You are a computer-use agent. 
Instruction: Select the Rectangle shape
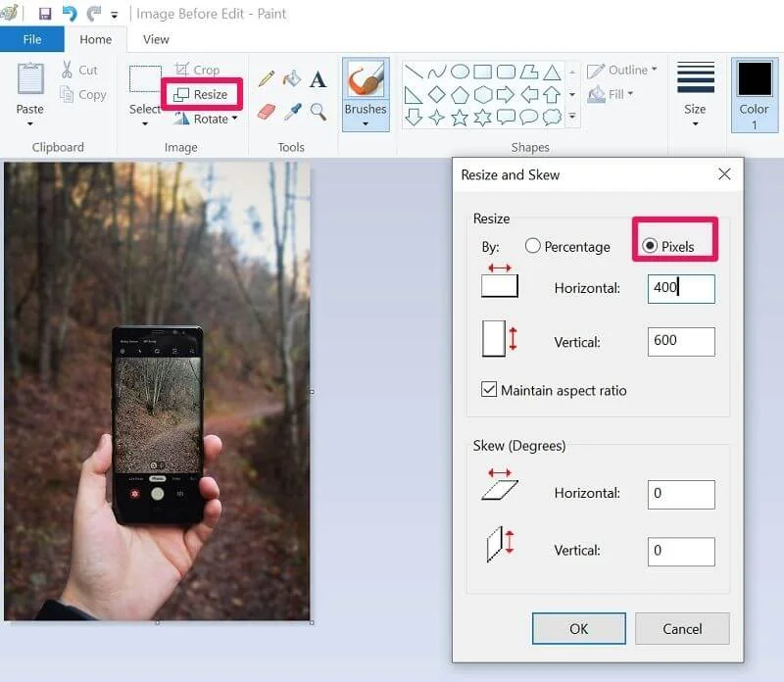482,72
